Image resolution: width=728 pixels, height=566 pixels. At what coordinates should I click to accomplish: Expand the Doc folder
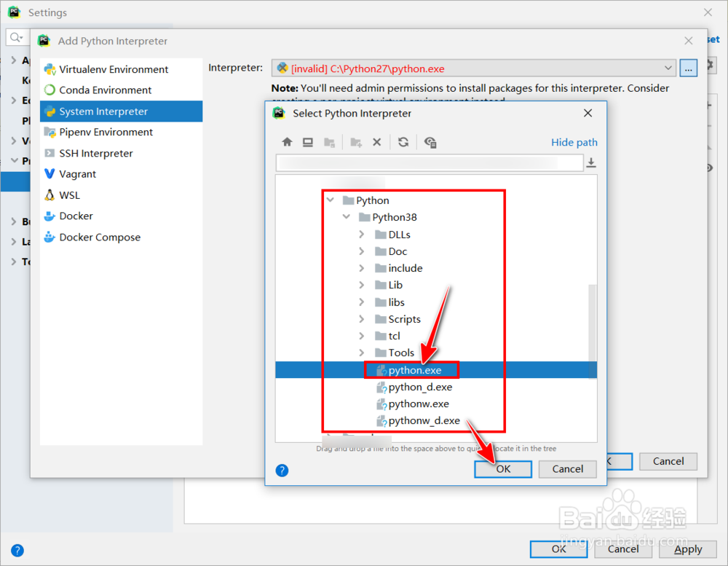point(362,251)
